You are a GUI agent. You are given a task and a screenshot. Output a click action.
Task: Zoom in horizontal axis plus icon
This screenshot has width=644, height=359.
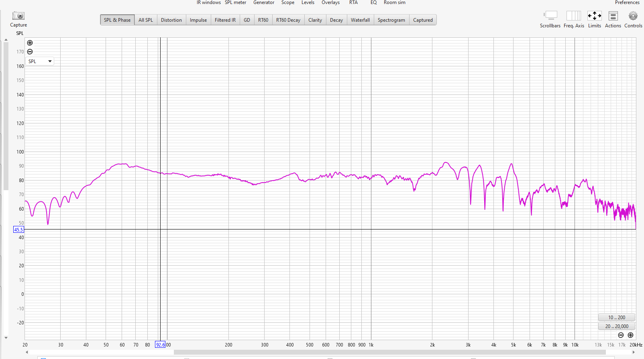[630, 335]
